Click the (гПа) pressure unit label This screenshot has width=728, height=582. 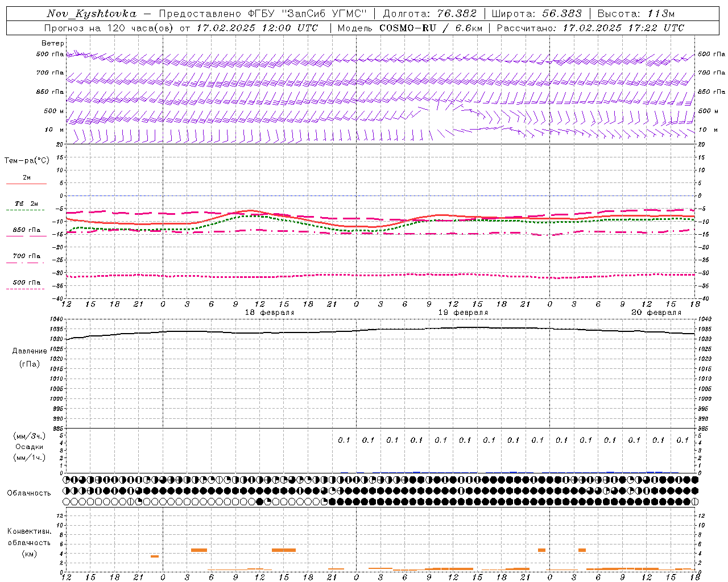(x=30, y=364)
